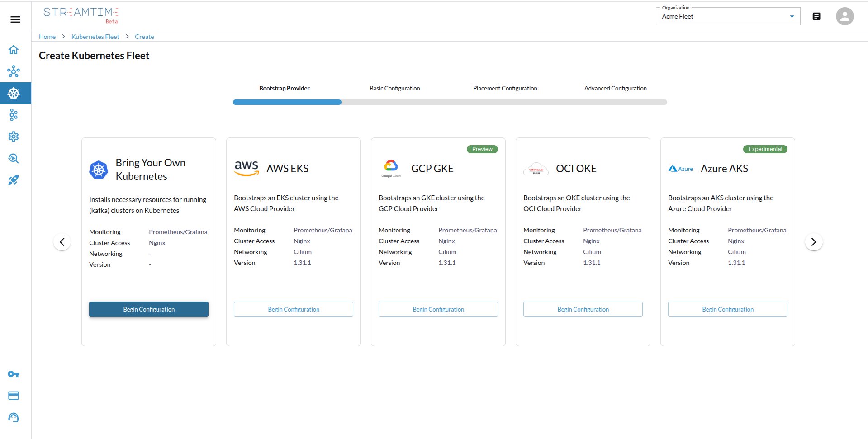Screen dimensions: 868x439
Task: Click the Create breadcrumb link
Action: click(144, 37)
